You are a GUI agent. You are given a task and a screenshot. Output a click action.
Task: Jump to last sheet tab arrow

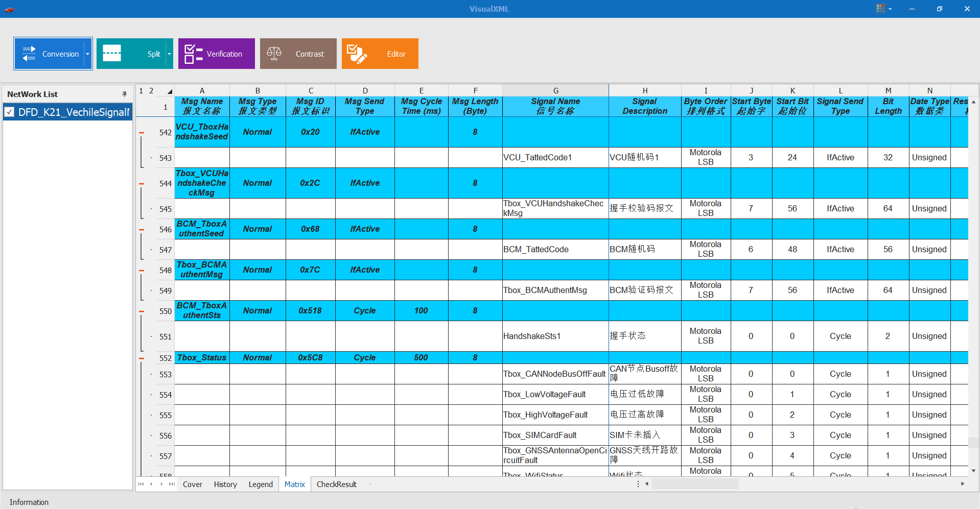coord(172,484)
